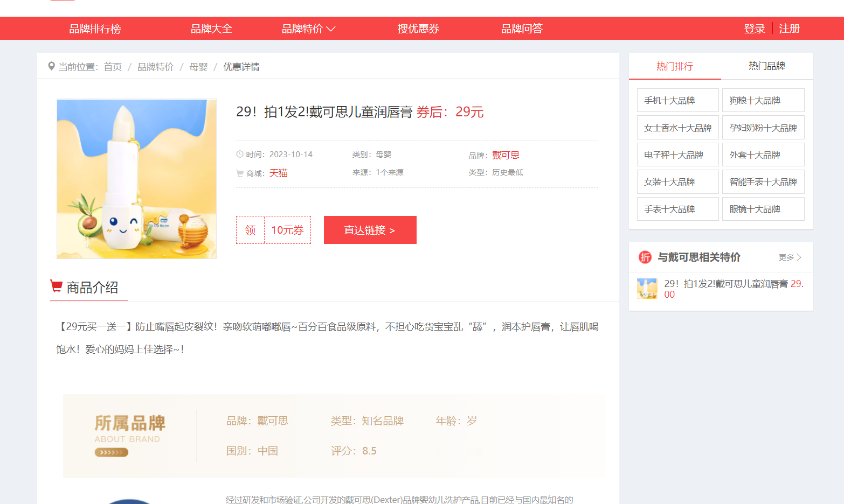Click the 天猫 store link

pyautogui.click(x=278, y=173)
